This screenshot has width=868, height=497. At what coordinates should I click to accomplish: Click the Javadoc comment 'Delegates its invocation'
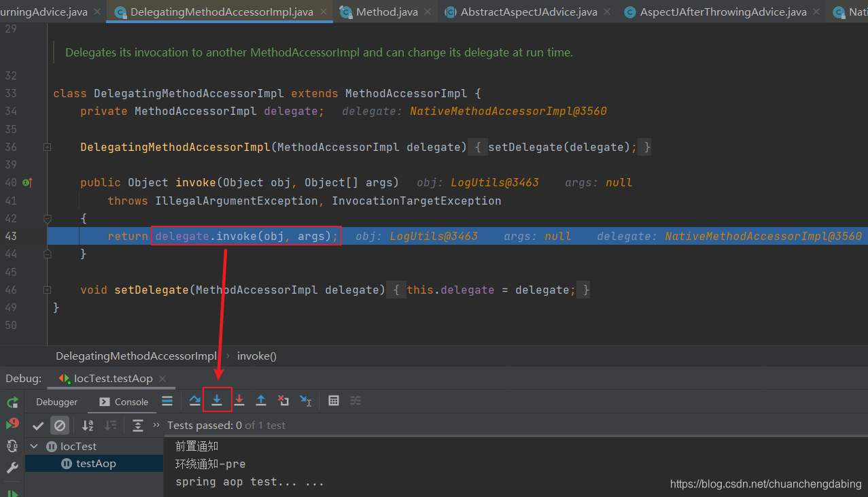pos(319,52)
